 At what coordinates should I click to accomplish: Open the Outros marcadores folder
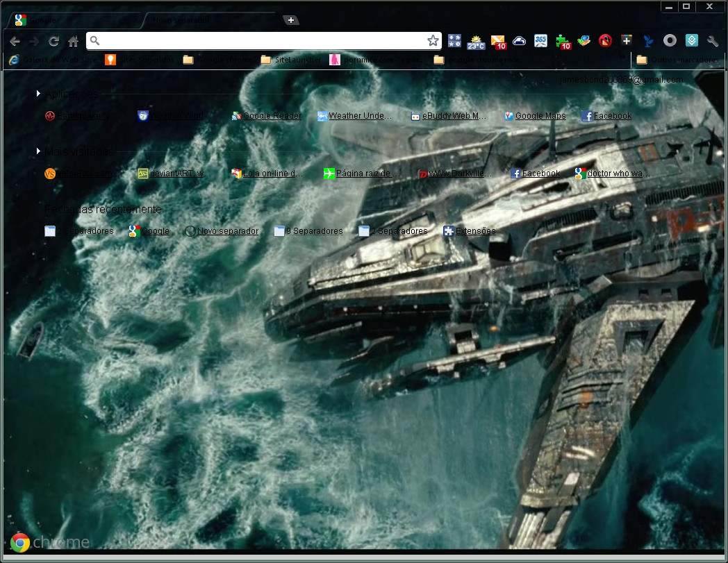click(x=677, y=60)
